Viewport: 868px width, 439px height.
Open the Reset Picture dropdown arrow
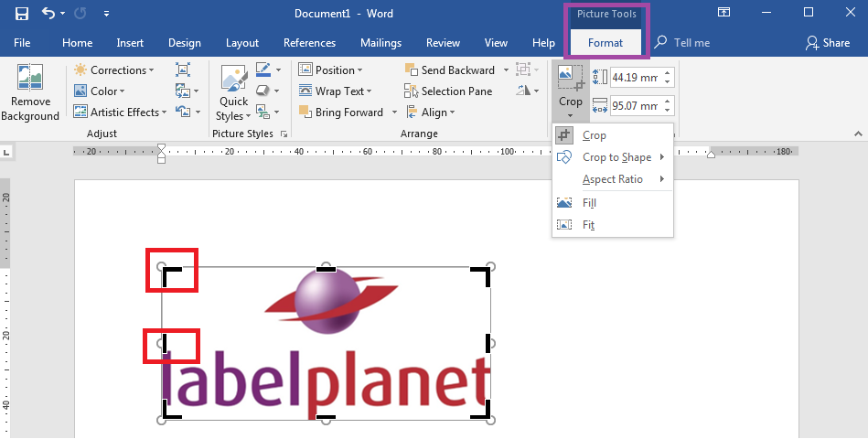tap(198, 112)
